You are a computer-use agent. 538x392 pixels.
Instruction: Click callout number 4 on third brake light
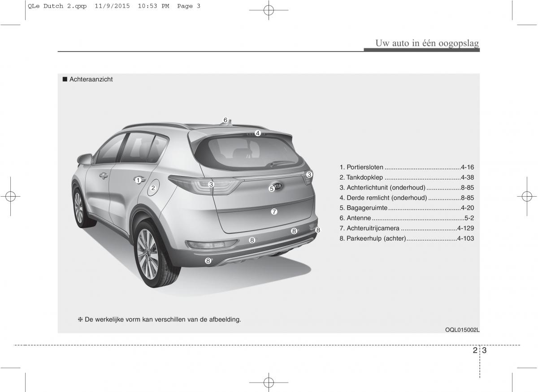[x=258, y=133]
